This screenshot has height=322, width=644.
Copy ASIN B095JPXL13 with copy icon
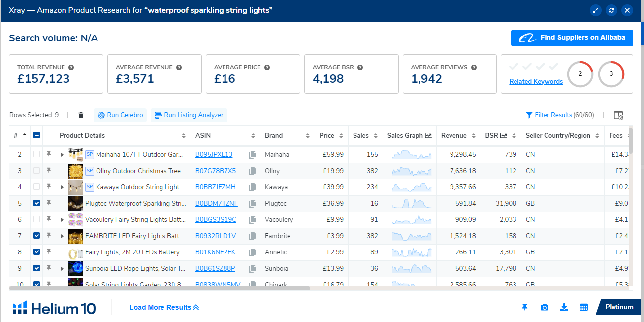pos(252,155)
